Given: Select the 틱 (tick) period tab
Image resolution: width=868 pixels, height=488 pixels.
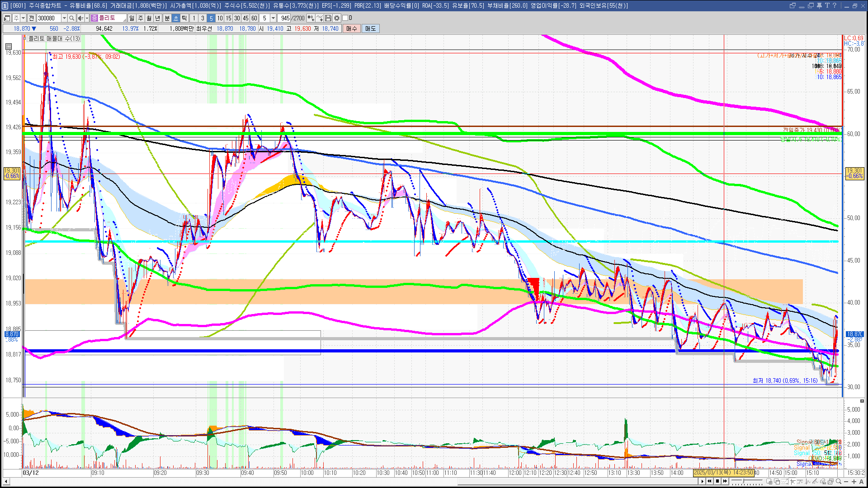Looking at the screenshot, I should 184,18.
